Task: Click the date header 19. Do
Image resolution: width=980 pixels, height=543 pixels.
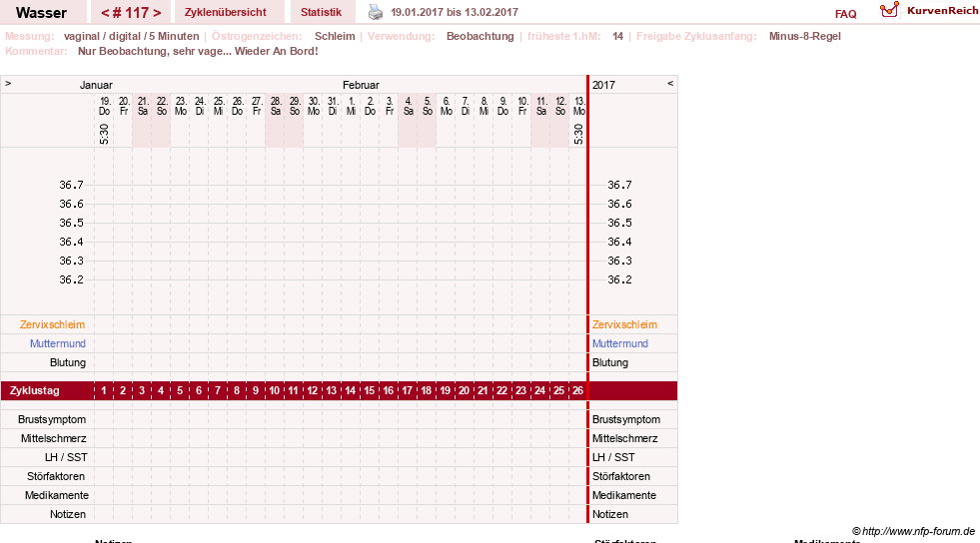Action: (104, 106)
